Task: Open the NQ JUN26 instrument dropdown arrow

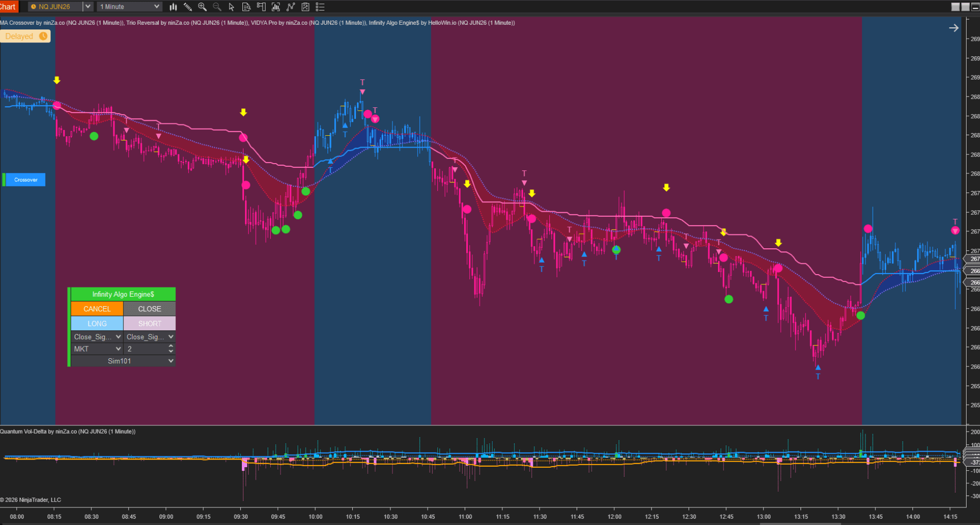Action: (88, 7)
